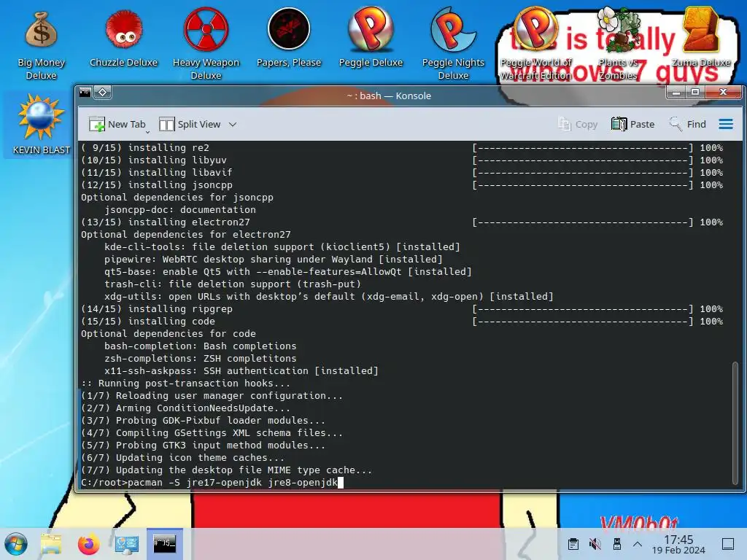This screenshot has width=747, height=560.
Task: Maximize the Konsole window
Action: click(x=695, y=92)
